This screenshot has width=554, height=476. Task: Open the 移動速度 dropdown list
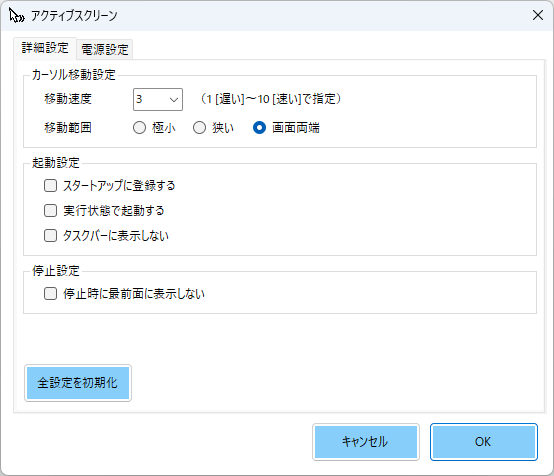158,99
